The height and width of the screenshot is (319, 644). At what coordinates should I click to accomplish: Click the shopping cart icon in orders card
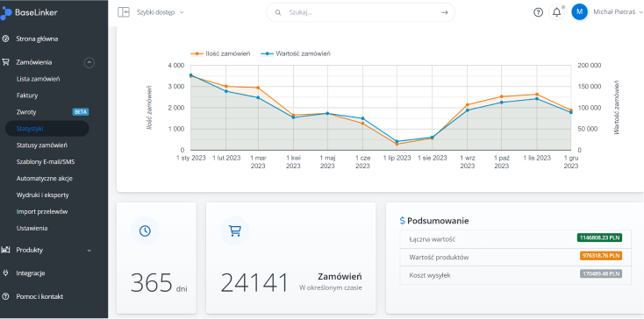click(235, 230)
